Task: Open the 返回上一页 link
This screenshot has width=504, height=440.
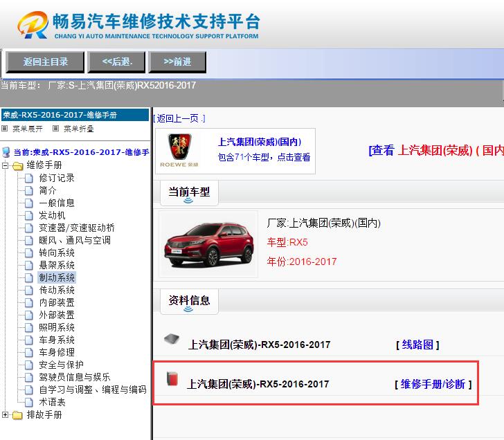Action: [x=179, y=118]
